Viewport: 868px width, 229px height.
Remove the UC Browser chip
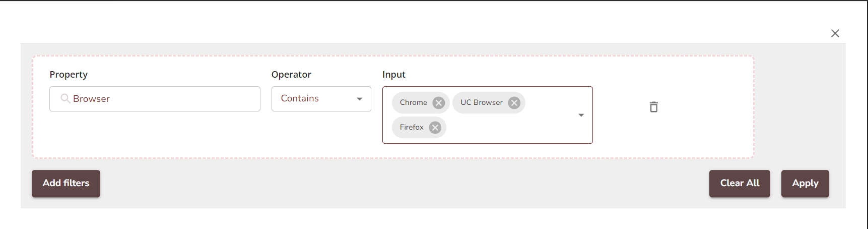click(514, 103)
